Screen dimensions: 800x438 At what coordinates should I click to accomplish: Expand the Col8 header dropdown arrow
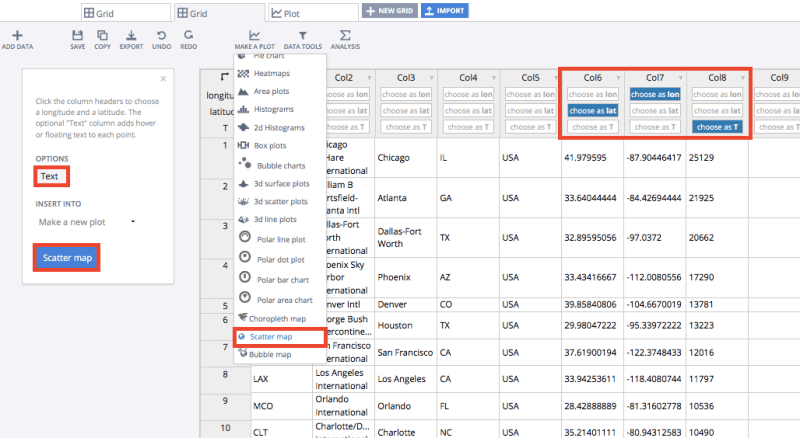point(743,78)
